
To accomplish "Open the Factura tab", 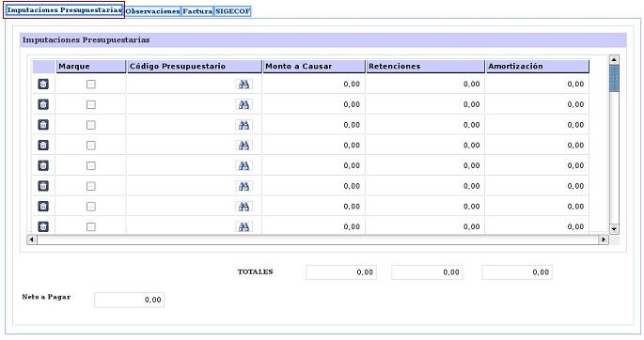I will click(x=197, y=11).
